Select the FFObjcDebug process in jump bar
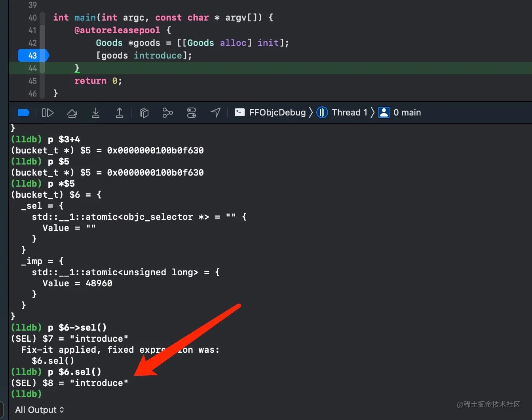532x420 pixels. coord(270,112)
